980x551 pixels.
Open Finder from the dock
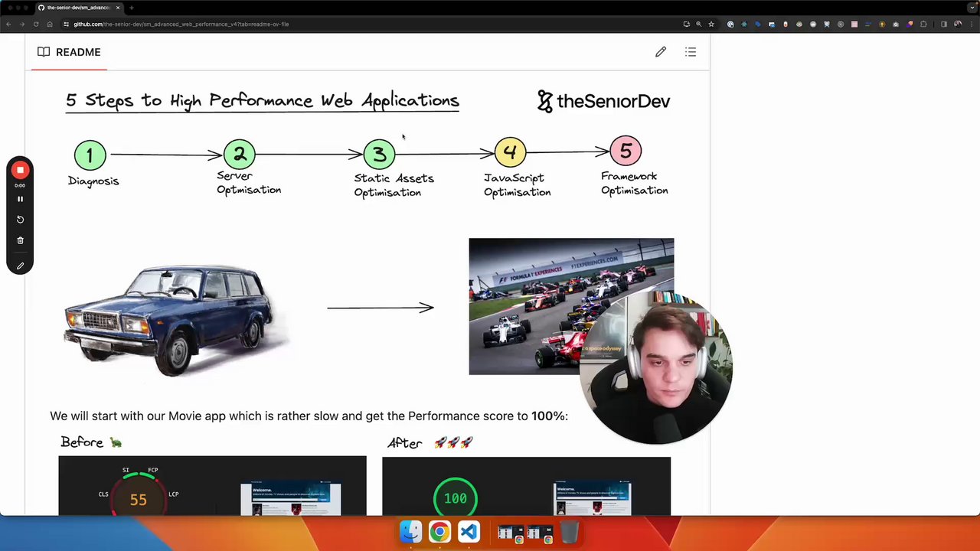(x=411, y=531)
